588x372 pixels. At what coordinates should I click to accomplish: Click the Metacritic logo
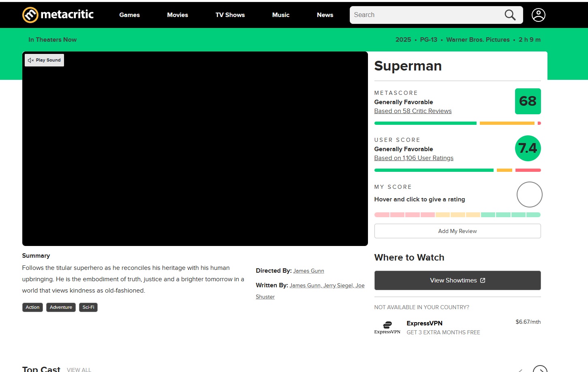[58, 15]
